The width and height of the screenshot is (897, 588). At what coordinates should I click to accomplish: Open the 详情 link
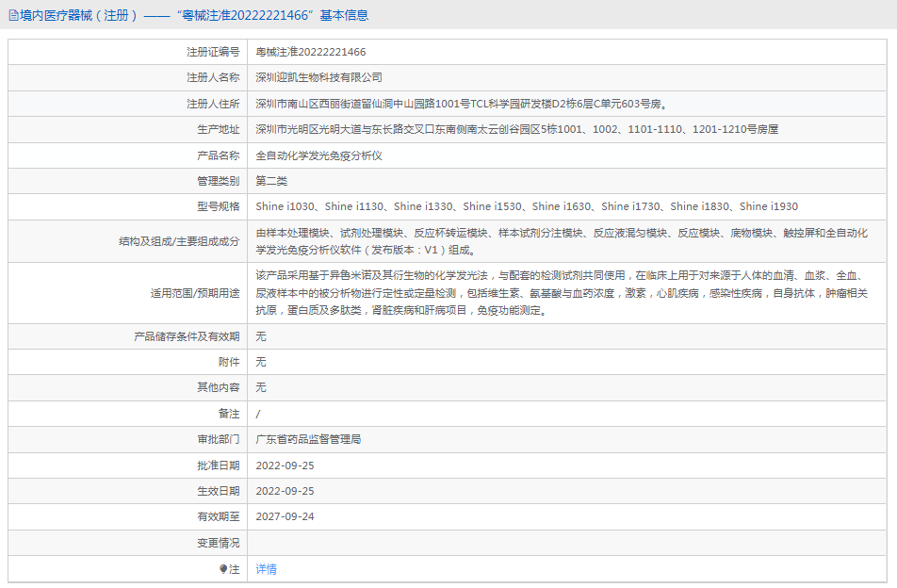pyautogui.click(x=266, y=569)
